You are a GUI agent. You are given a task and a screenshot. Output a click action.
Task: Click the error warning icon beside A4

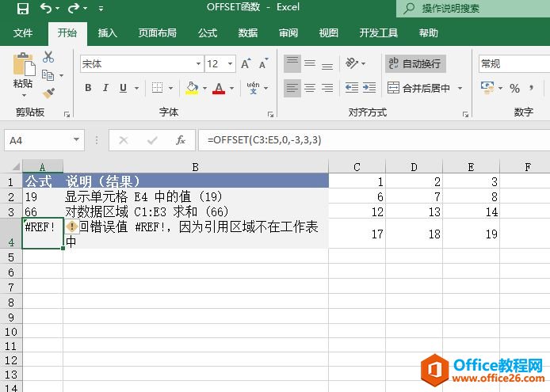coord(72,227)
